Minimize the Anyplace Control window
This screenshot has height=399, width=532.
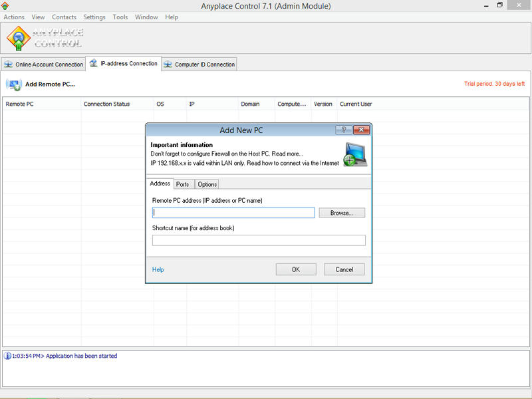point(486,6)
